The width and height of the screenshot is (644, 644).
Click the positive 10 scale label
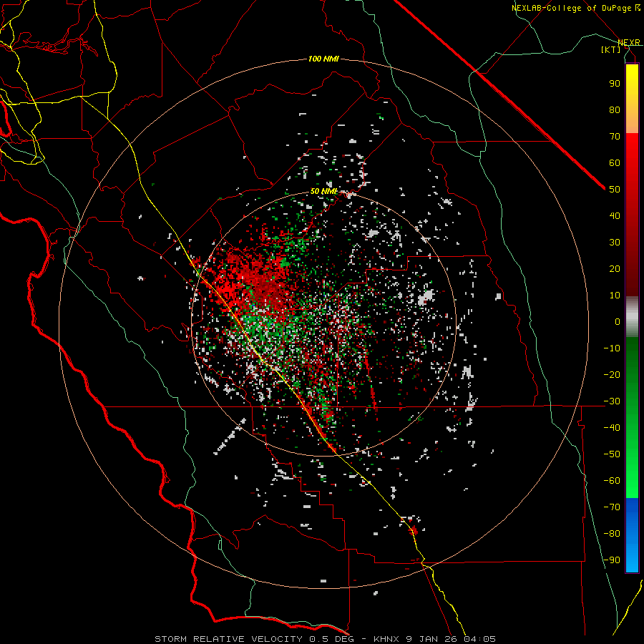click(615, 296)
